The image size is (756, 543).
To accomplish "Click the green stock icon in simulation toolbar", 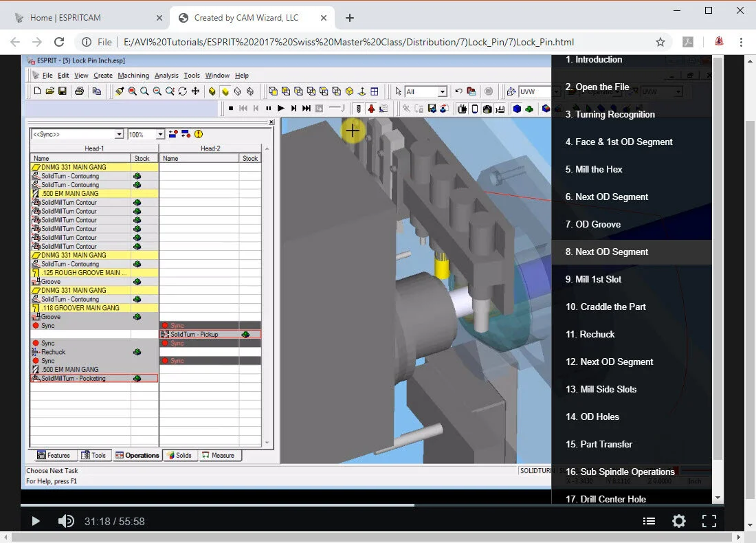I will 529,109.
